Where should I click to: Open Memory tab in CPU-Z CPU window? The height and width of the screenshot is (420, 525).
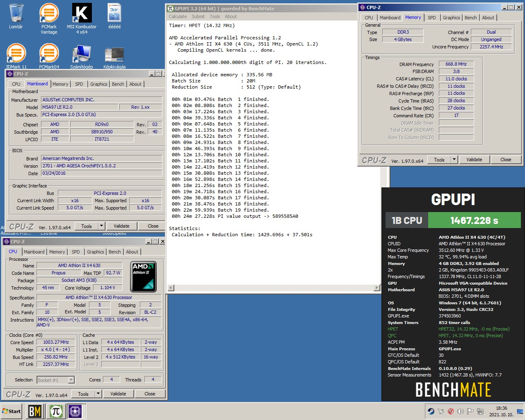57,252
